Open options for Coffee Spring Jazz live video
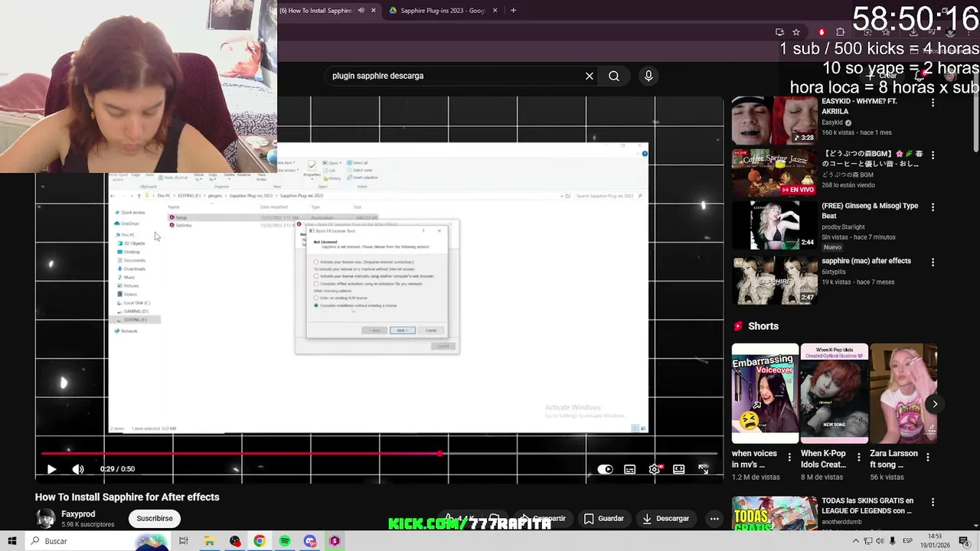This screenshot has height=551, width=980. [x=933, y=155]
